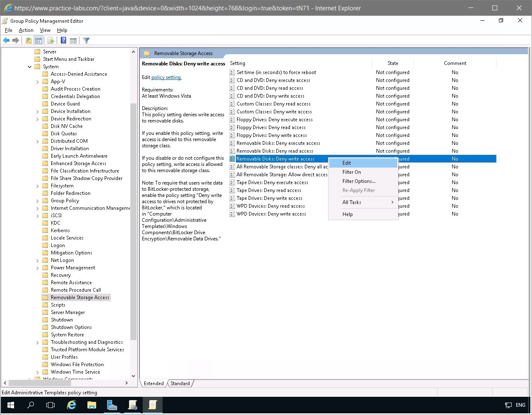Click the Forward navigation arrow
The height and width of the screenshot is (415, 532).
tap(15, 40)
